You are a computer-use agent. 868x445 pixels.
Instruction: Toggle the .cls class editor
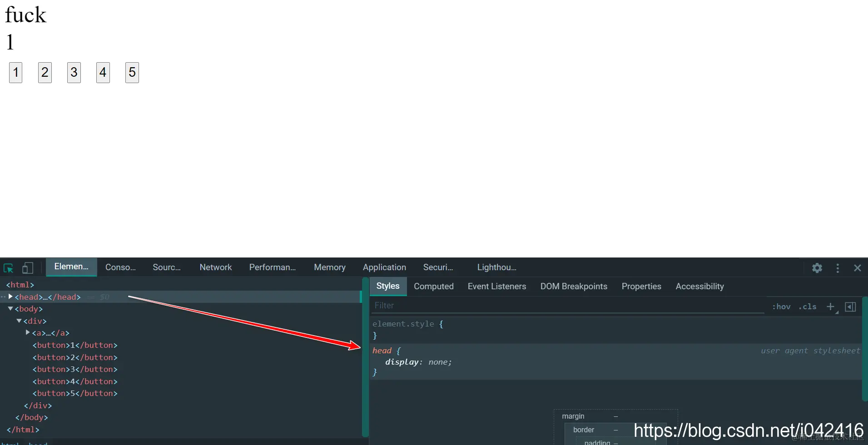coord(808,307)
